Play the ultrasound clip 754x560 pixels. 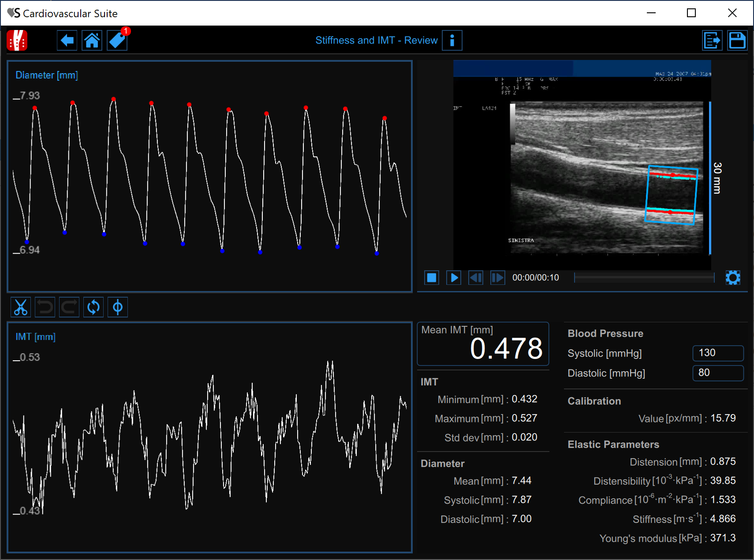tap(454, 277)
